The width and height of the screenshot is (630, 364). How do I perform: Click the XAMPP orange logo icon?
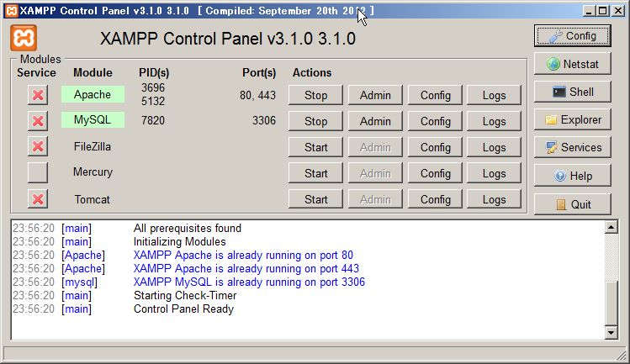click(x=24, y=39)
